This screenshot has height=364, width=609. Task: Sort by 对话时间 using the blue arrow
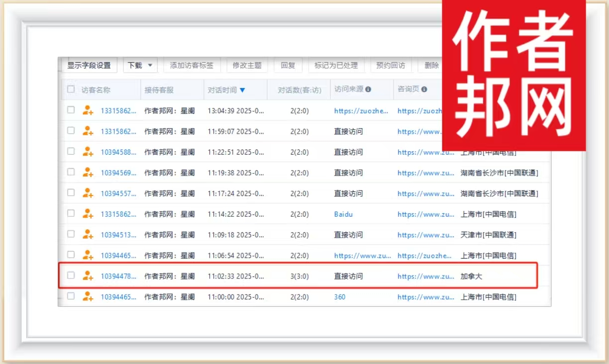coord(242,90)
